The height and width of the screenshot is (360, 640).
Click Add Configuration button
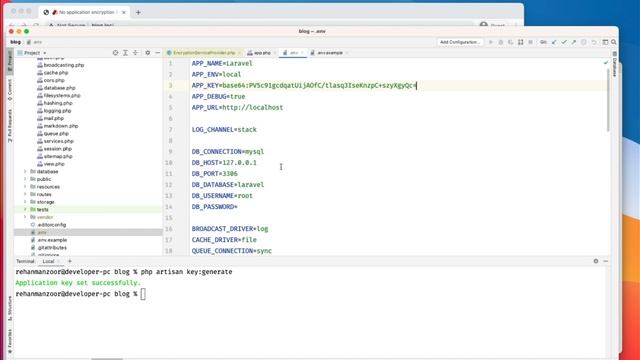tap(460, 42)
